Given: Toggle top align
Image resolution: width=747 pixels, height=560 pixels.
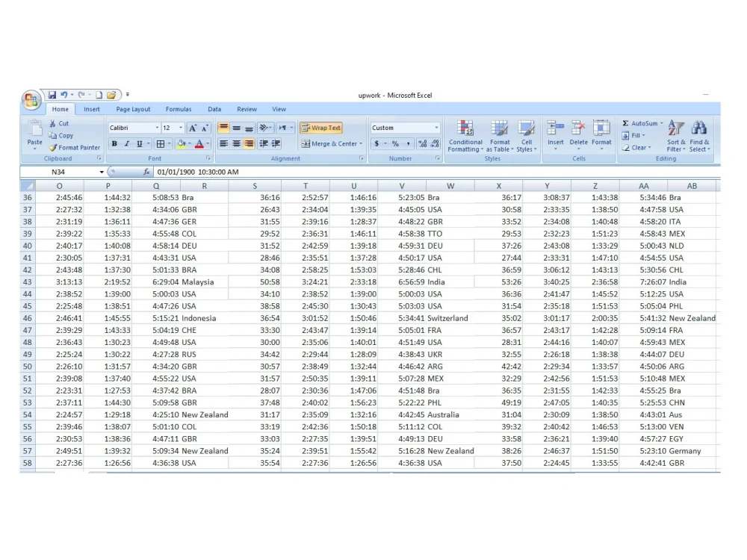Looking at the screenshot, I should click(223, 128).
